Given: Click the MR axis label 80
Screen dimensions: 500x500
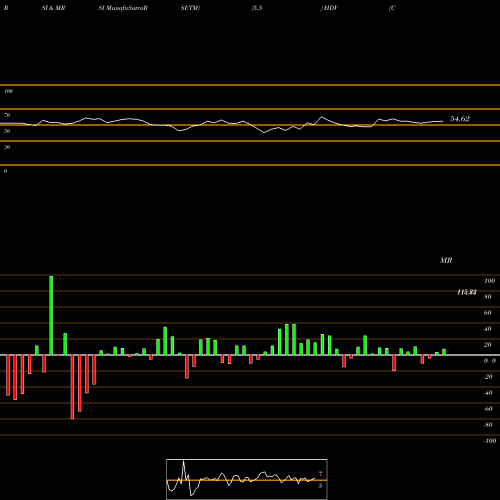Looking at the screenshot, I should click(x=488, y=297).
